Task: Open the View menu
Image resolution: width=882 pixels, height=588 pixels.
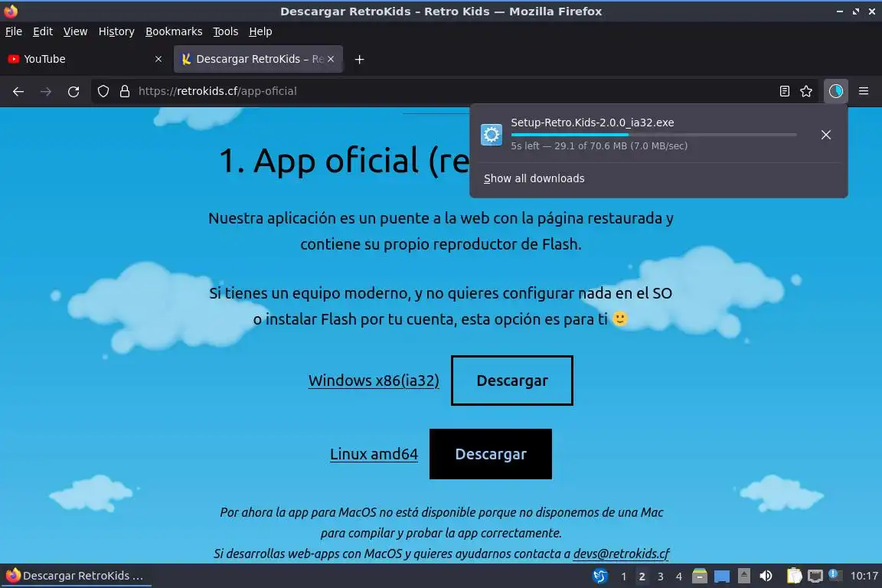Action: [75, 31]
